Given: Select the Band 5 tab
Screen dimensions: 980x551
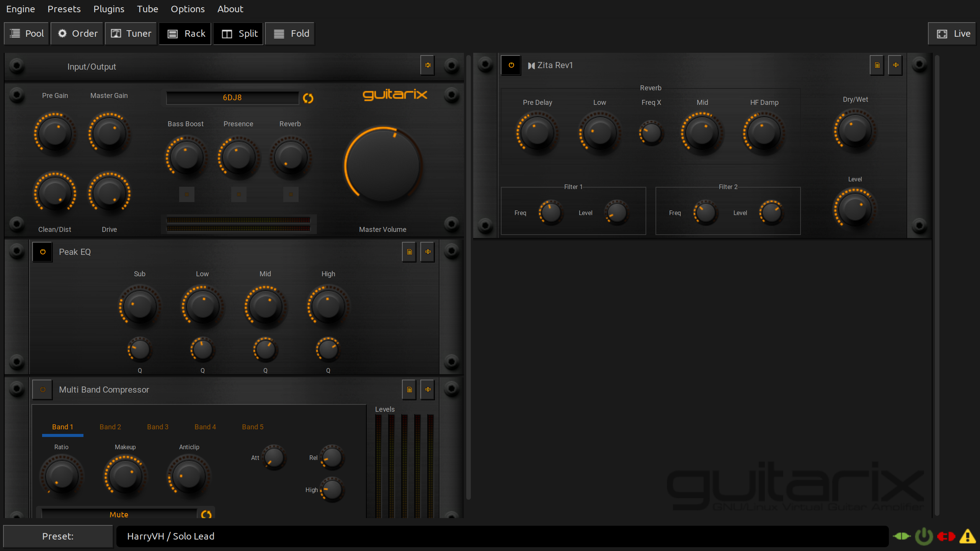Looking at the screenshot, I should (253, 427).
